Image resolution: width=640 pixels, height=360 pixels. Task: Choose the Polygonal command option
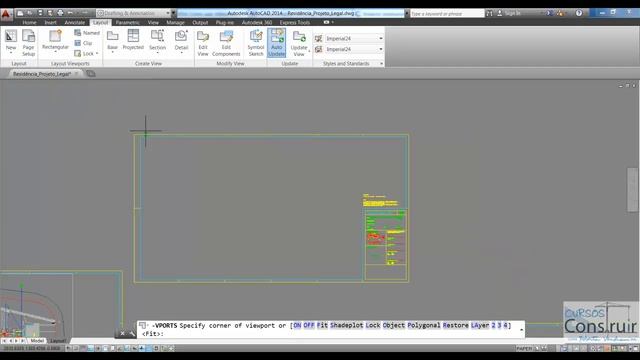point(424,325)
